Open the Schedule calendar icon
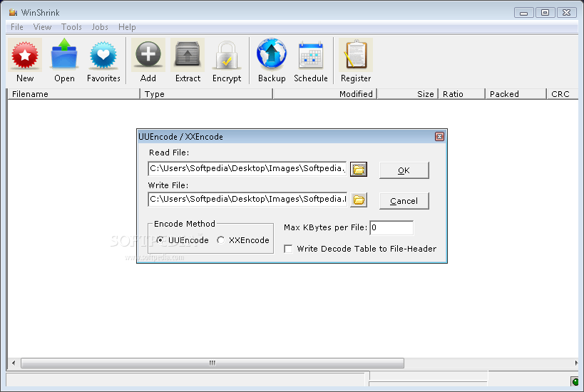 click(x=311, y=55)
